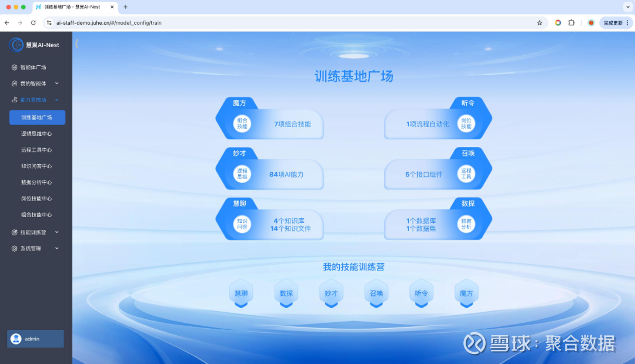The height and width of the screenshot is (364, 635).
Task: Open 数据分析中心 menu item
Action: tap(36, 182)
